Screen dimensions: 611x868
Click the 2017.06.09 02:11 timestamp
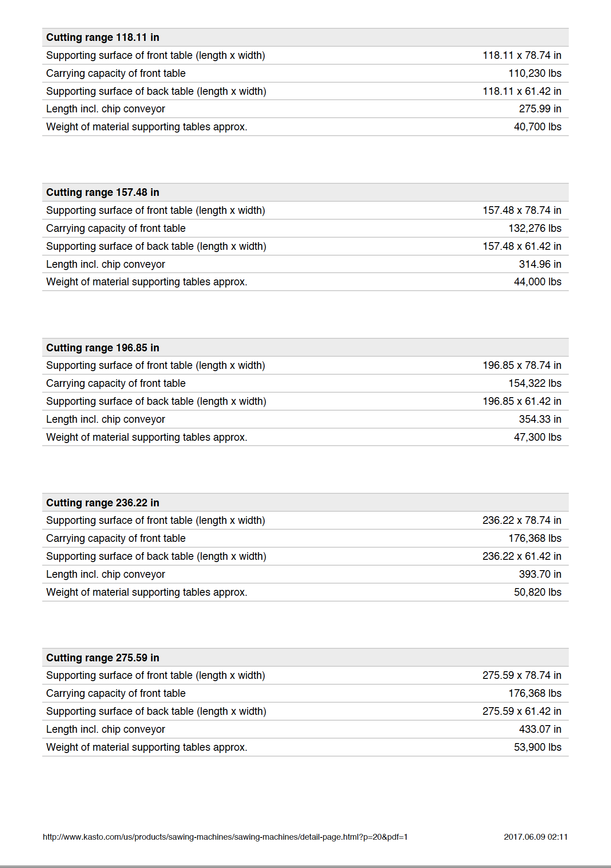click(x=536, y=837)
